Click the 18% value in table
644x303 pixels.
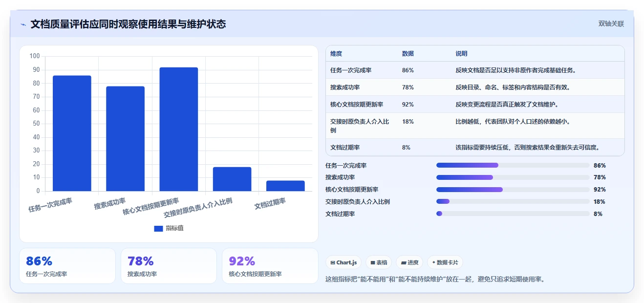(x=408, y=122)
